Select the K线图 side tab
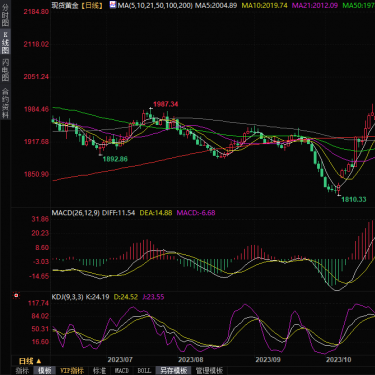Viewport: 375px width, 375px height. click(x=5, y=42)
